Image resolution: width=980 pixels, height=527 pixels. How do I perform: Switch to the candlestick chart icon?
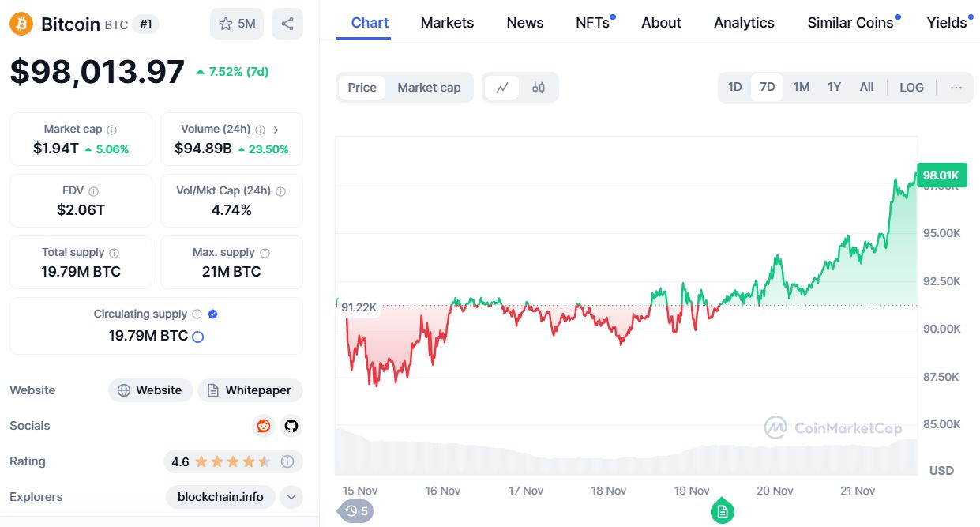539,88
